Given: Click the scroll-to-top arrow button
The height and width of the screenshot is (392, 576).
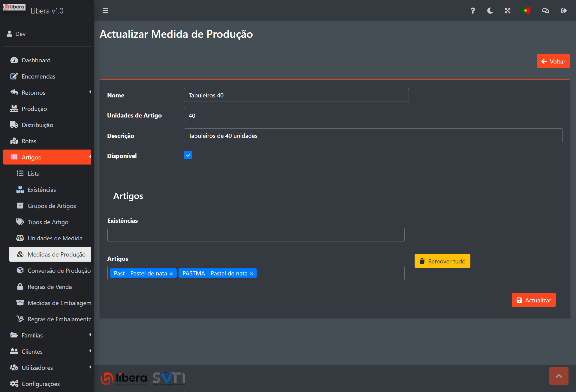Looking at the screenshot, I should pos(559,376).
